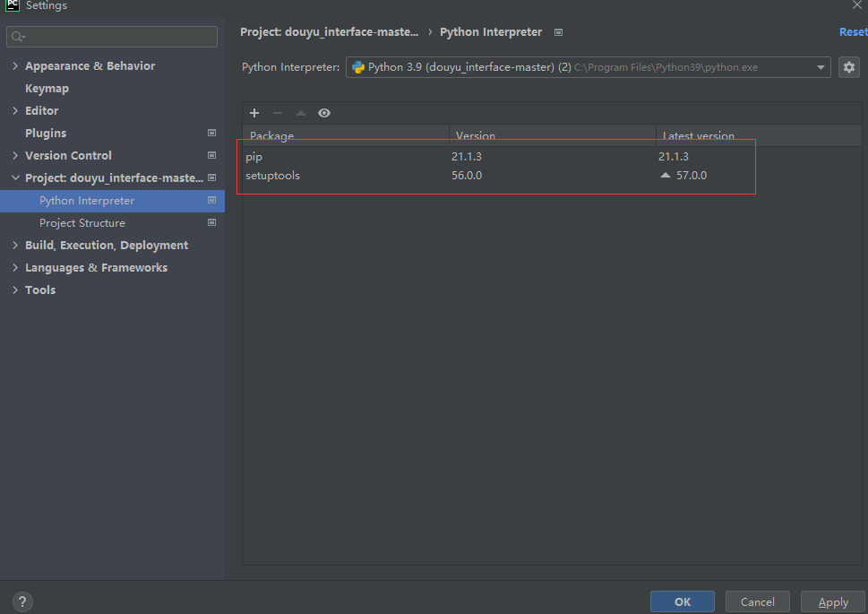Click the Apply button

click(x=833, y=601)
